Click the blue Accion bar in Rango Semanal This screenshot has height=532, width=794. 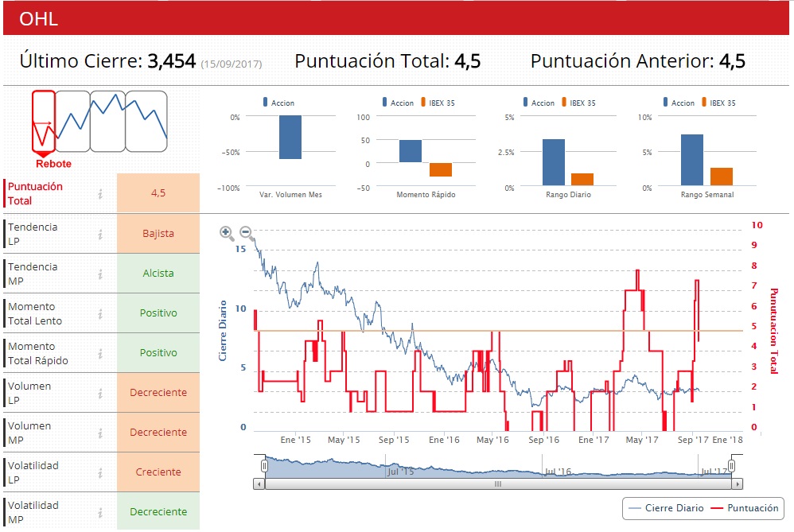click(691, 160)
